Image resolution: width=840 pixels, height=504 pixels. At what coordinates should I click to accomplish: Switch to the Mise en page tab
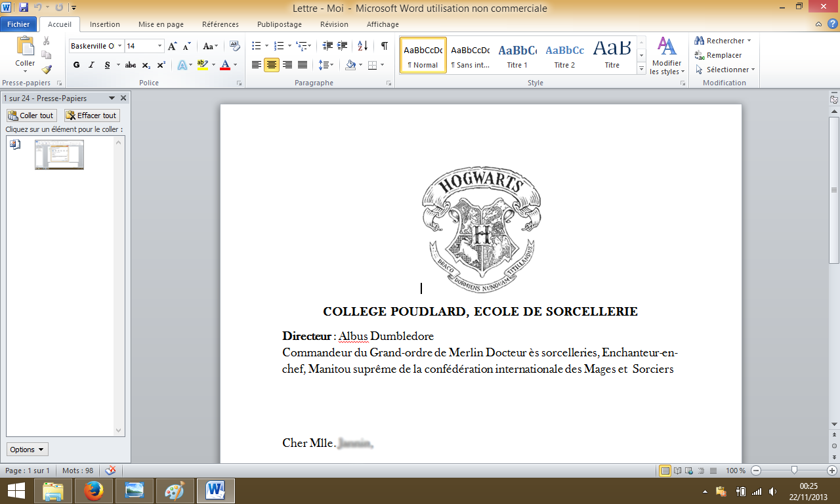tap(161, 24)
